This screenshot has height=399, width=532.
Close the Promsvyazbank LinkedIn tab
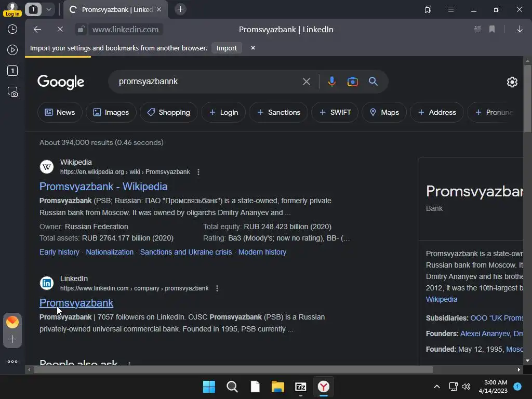pyautogui.click(x=159, y=9)
